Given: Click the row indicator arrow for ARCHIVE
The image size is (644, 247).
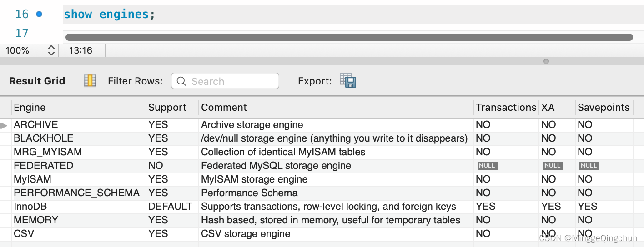Looking at the screenshot, I should [4, 125].
